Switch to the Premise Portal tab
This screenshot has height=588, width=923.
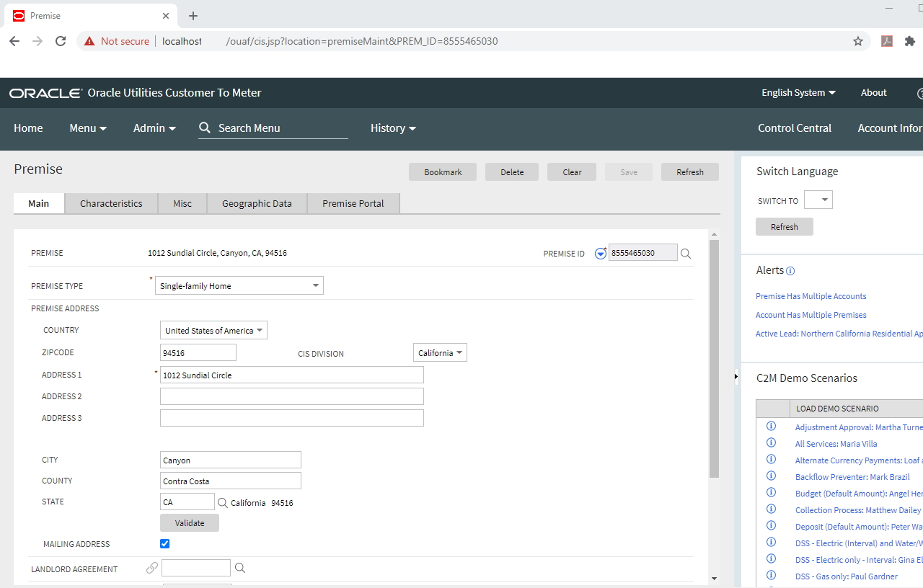[353, 203]
